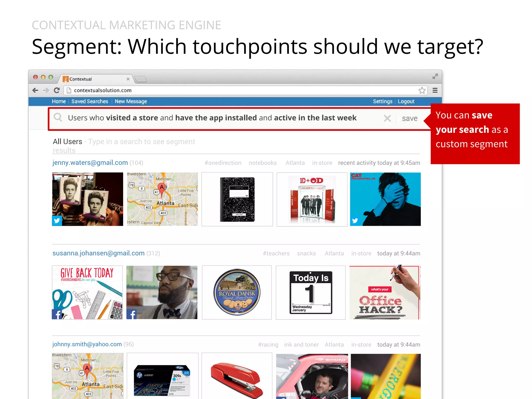Open the Today Is 1 calendar thumbnail
The height and width of the screenshot is (399, 532).
point(311,292)
